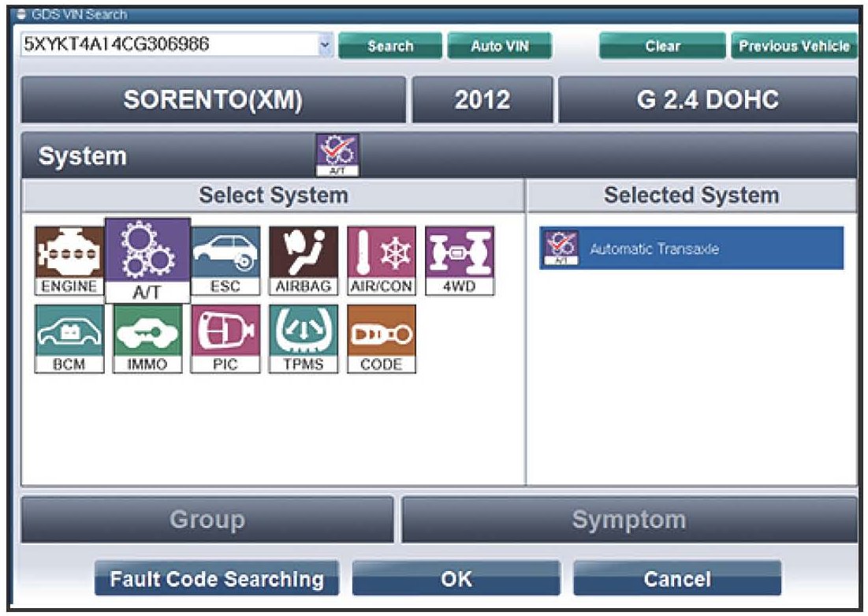868x616 pixels.
Task: Click the Auto VIN button
Action: pyautogui.click(x=499, y=47)
